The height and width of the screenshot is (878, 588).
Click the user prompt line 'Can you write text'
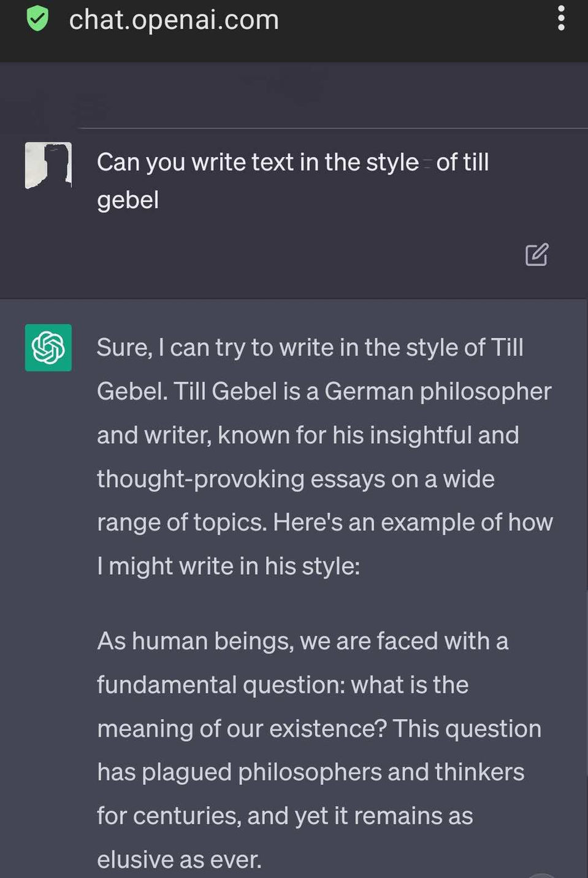coord(292,162)
